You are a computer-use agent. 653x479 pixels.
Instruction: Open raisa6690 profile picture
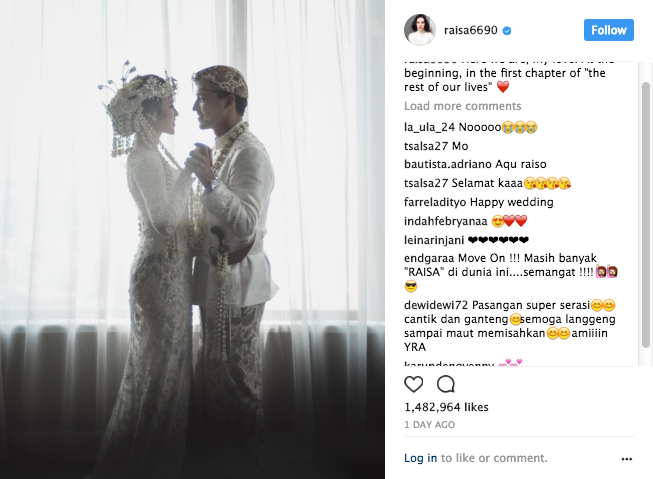(420, 30)
